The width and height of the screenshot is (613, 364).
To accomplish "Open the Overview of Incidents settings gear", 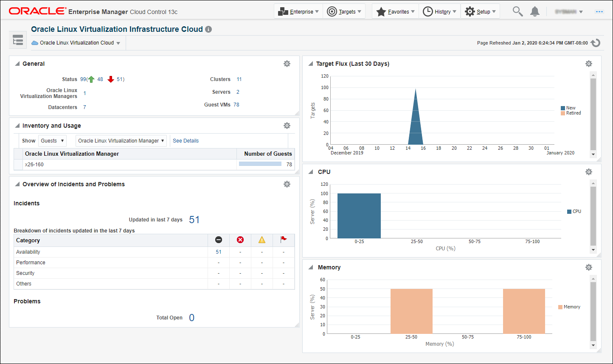I will pos(287,184).
